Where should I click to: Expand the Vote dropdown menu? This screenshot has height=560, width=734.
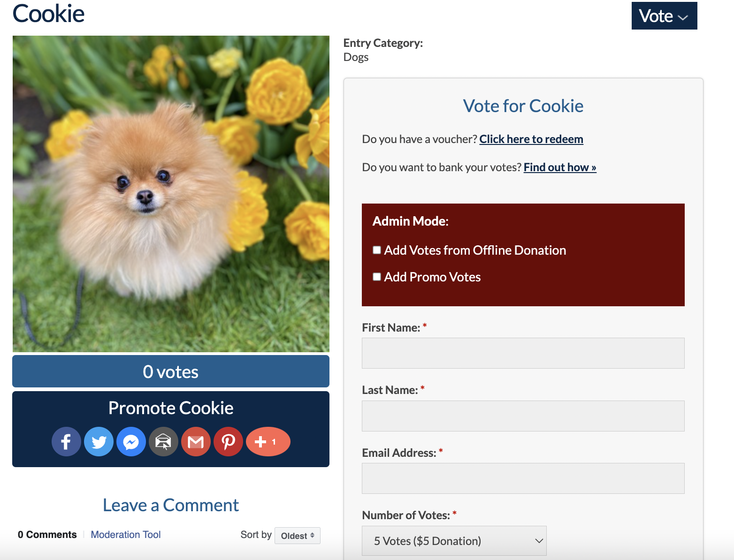664,16
